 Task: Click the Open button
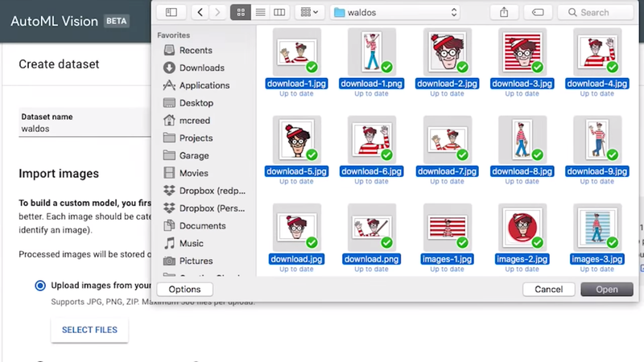point(607,290)
